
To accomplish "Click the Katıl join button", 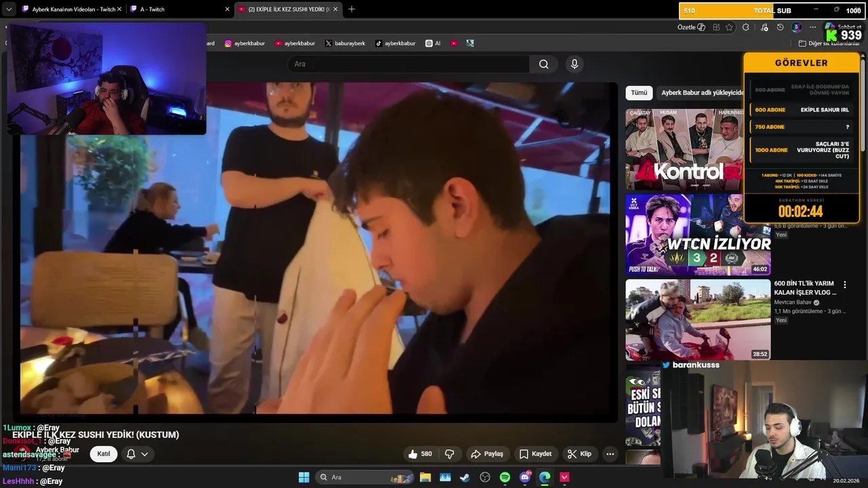I will pos(104,454).
